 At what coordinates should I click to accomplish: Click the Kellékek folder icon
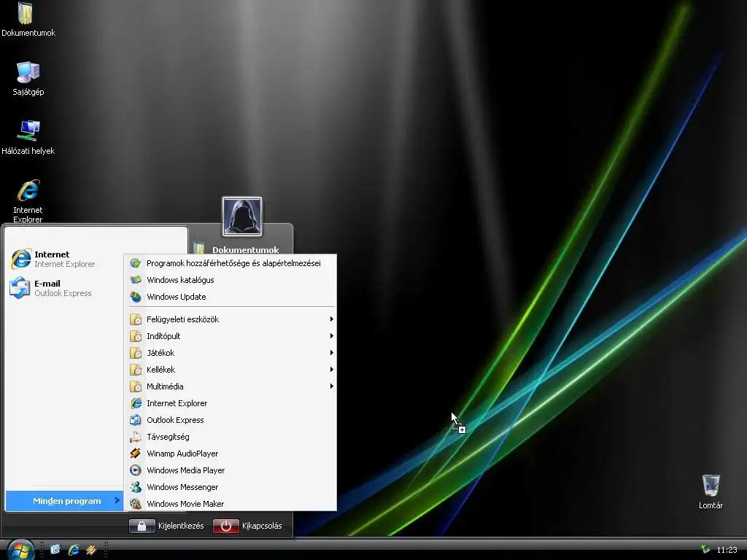(x=136, y=370)
